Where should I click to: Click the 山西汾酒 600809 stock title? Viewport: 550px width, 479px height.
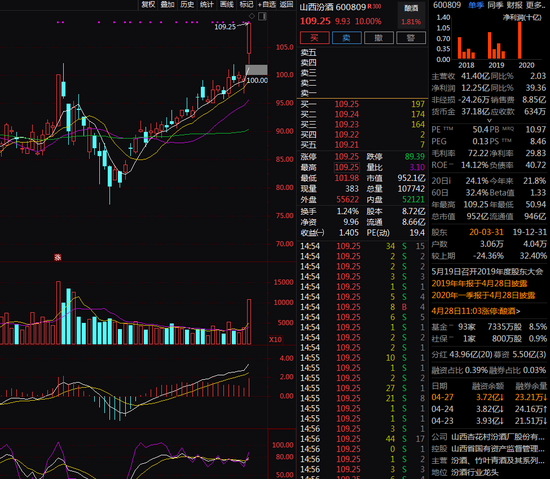(333, 7)
